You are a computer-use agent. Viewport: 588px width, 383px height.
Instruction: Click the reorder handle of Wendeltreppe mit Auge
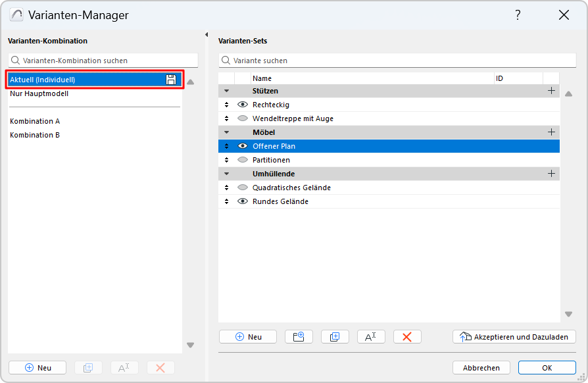[226, 118]
